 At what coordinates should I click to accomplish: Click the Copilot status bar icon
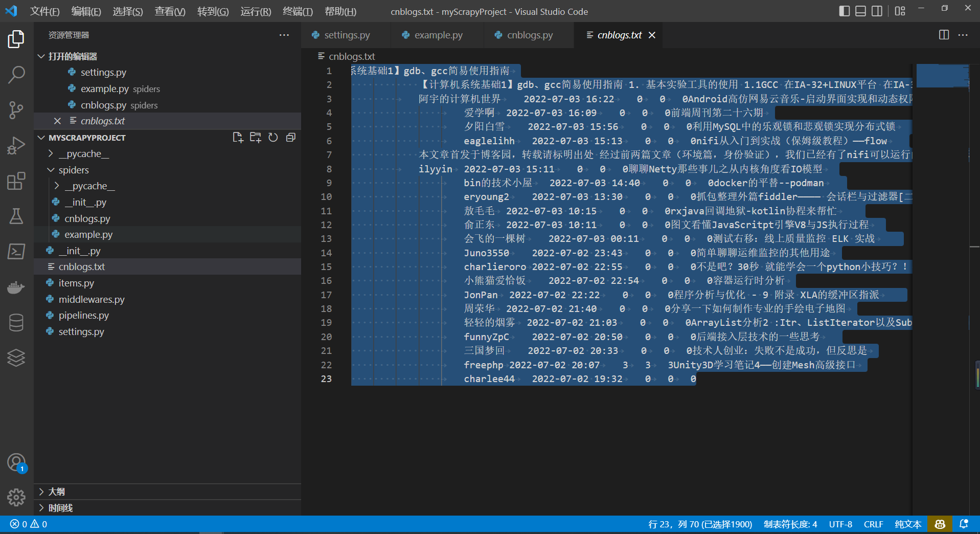(940, 524)
